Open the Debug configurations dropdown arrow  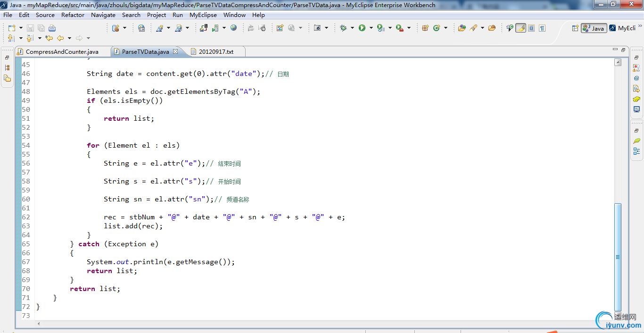click(352, 28)
